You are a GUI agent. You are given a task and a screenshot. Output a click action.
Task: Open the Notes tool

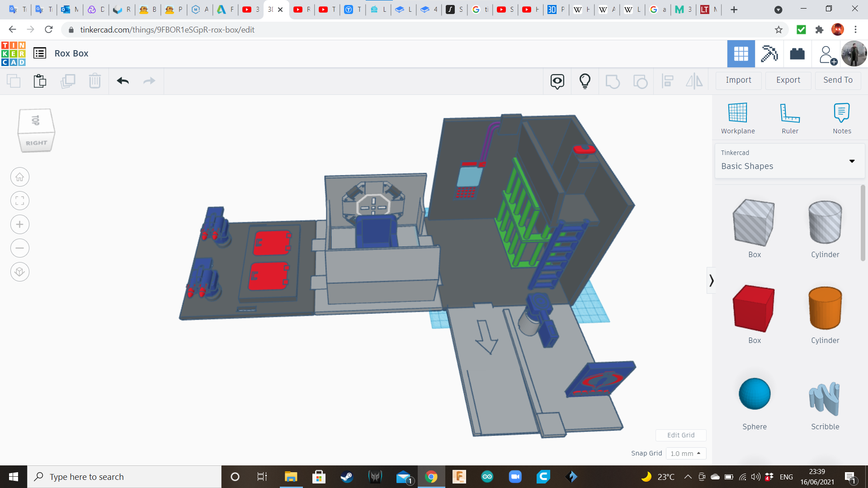(x=841, y=113)
